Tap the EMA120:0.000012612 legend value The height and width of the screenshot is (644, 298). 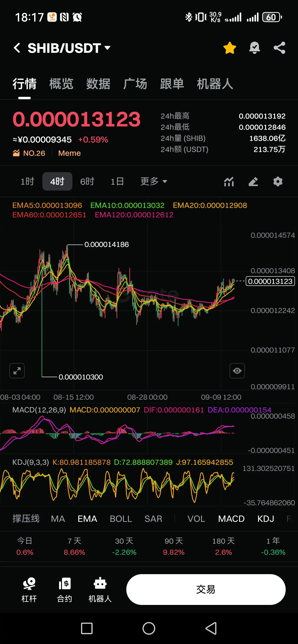coord(134,215)
